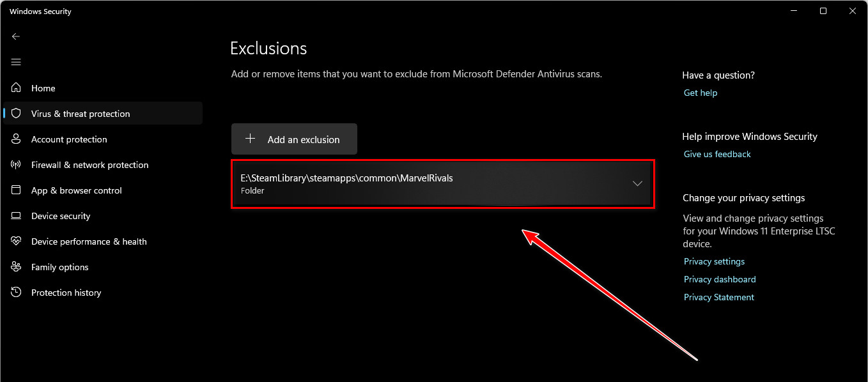The width and height of the screenshot is (868, 382).
Task: Open the Privacy Statement link
Action: tap(719, 297)
